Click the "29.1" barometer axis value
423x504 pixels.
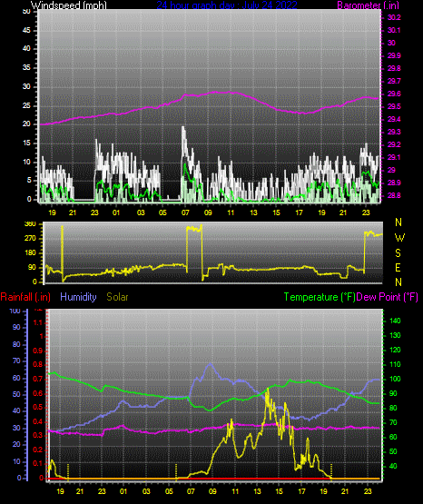(394, 157)
